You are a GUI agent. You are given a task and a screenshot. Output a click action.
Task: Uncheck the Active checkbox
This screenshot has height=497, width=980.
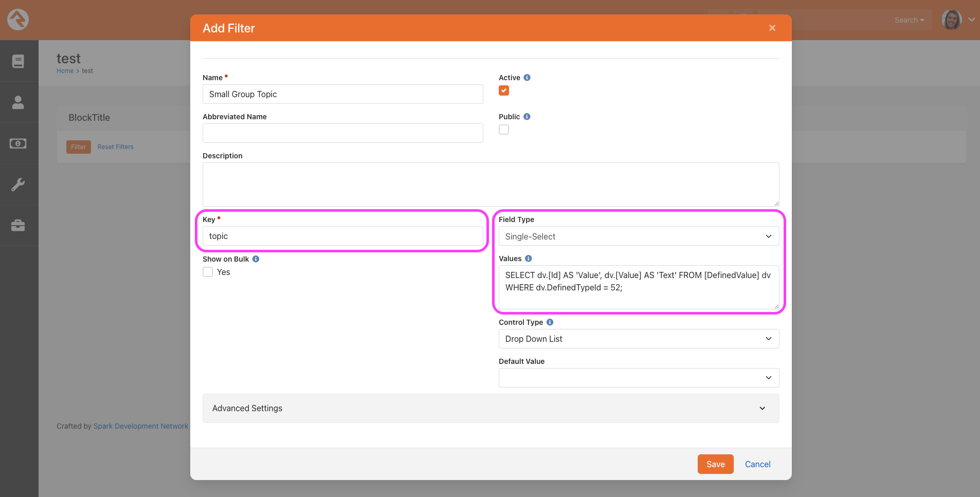click(x=504, y=90)
